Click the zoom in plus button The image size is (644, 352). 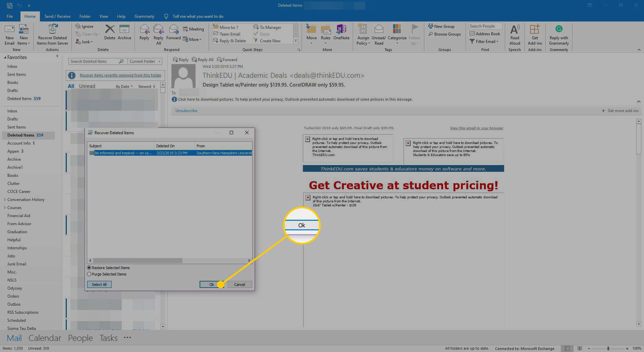point(627,349)
